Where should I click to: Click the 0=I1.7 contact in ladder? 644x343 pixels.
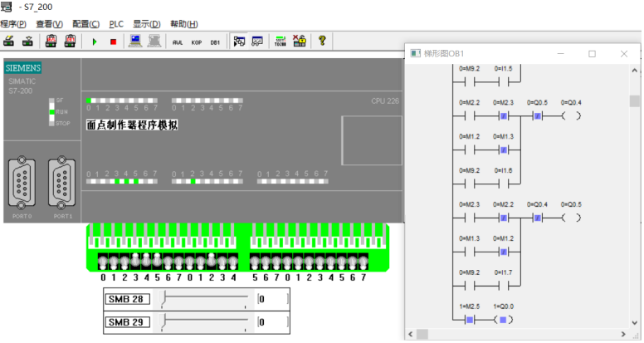tap(504, 286)
